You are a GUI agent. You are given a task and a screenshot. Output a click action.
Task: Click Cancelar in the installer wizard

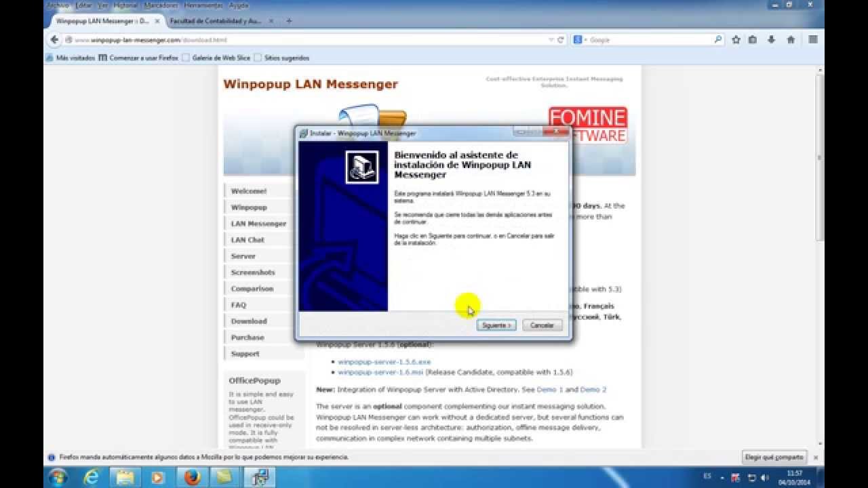point(542,325)
